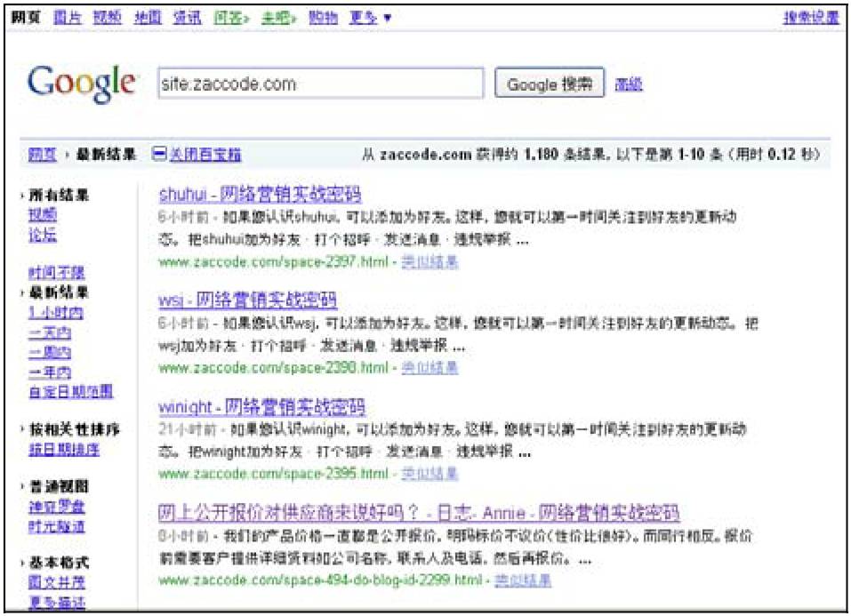851x616 pixels.
Task: Open the winight - 网络营销实战密码 result
Action: point(261,406)
